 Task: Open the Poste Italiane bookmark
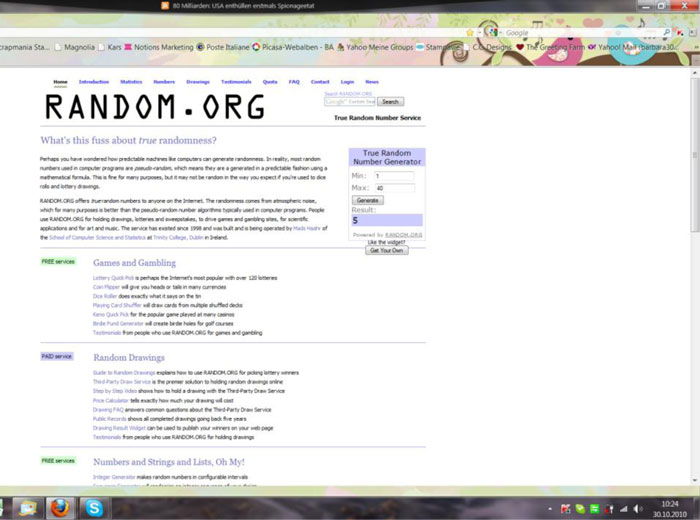pos(223,47)
